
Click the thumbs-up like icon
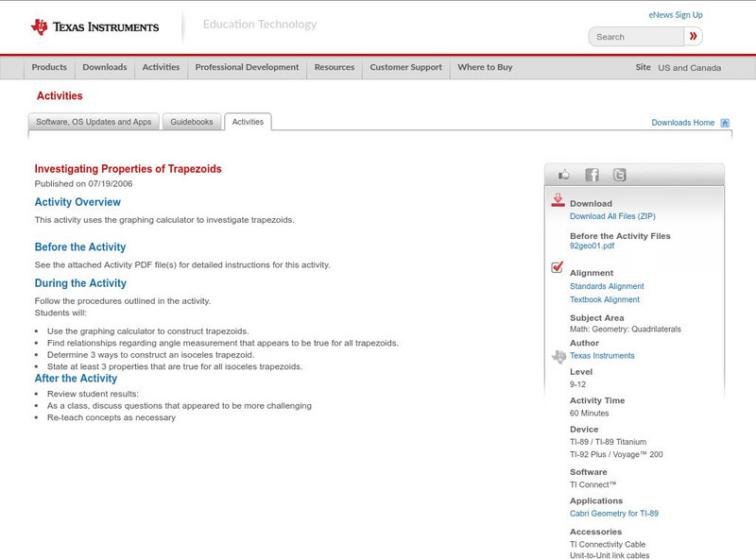click(x=563, y=175)
